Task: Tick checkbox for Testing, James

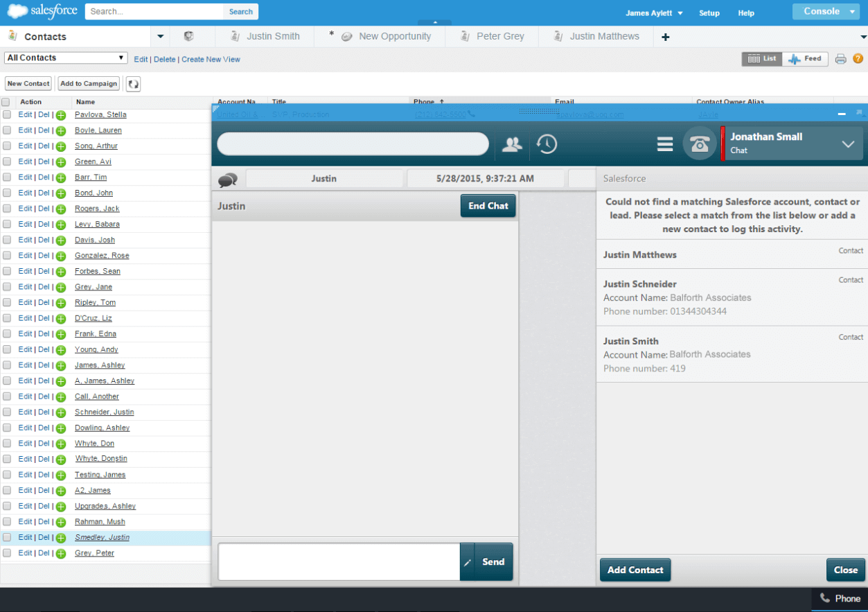Action: (7, 475)
